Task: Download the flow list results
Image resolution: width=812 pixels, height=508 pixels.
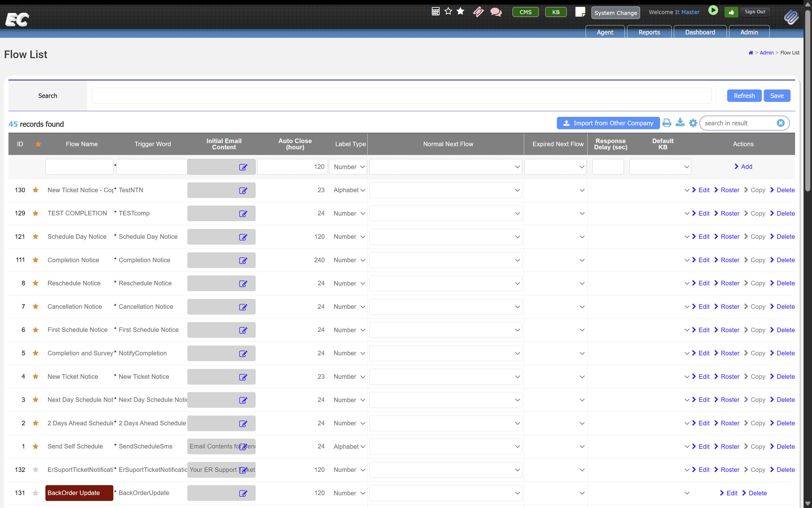Action: tap(680, 123)
